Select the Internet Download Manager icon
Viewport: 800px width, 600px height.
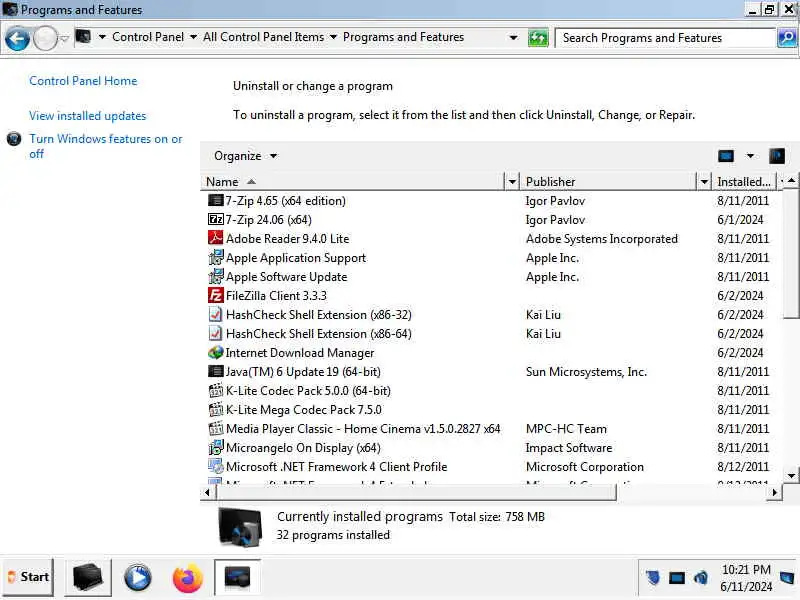tap(216, 353)
